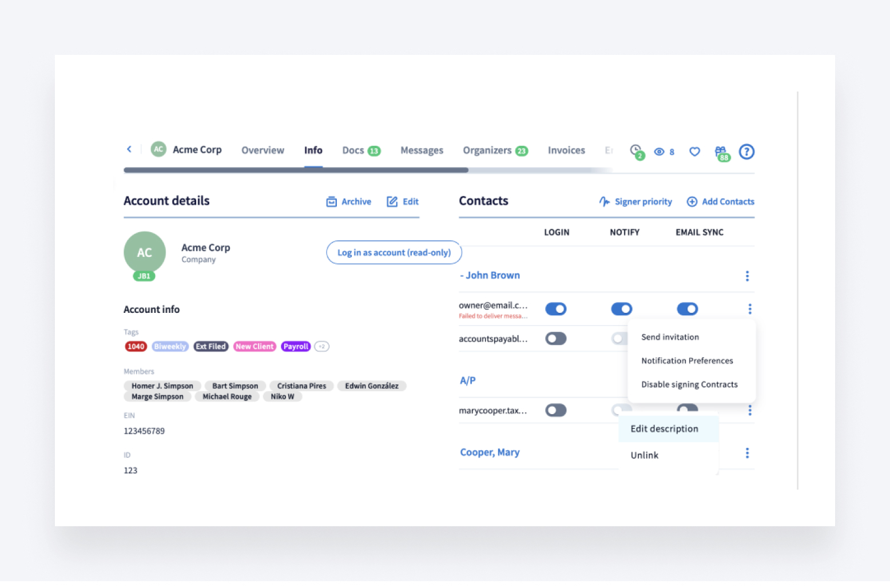Click the Acme Corp AC avatar
Screen dimensions: 890x588
click(x=144, y=252)
